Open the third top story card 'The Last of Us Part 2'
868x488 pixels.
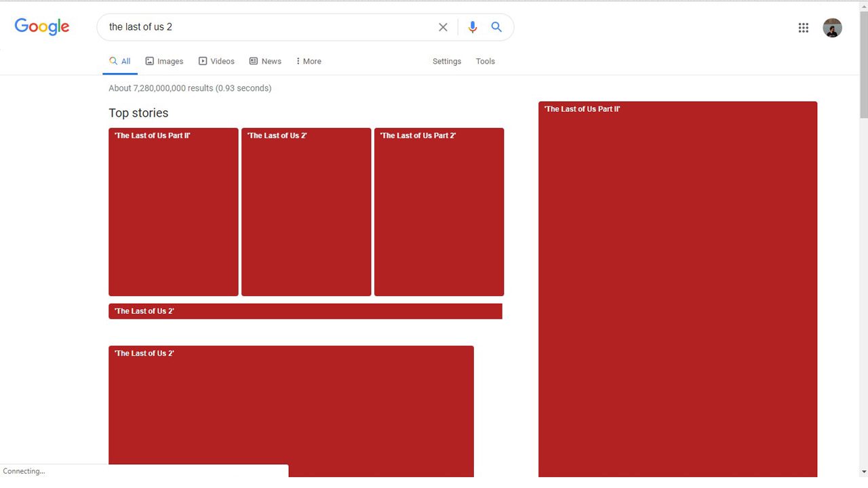tap(439, 212)
